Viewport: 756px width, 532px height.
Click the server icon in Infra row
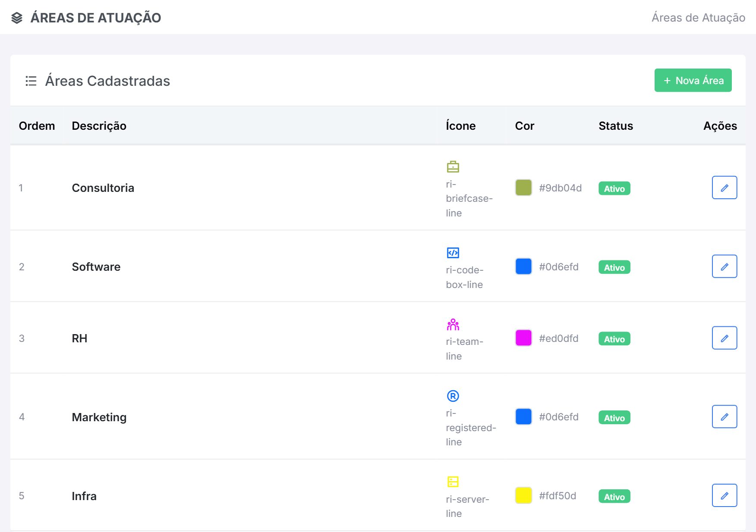pos(453,482)
